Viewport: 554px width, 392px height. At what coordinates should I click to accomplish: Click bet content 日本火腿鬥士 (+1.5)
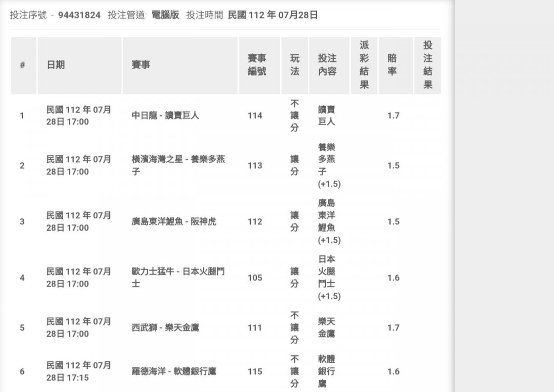(x=329, y=278)
